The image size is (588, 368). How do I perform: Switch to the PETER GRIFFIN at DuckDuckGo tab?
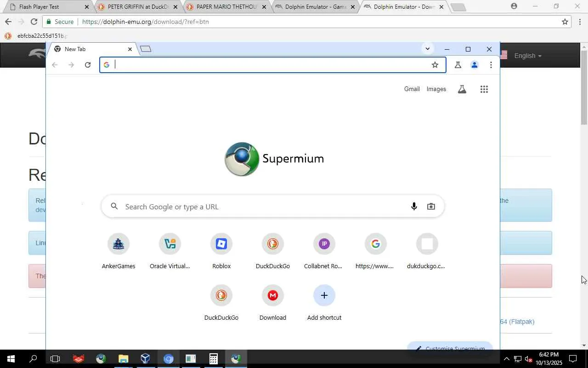coord(137,7)
